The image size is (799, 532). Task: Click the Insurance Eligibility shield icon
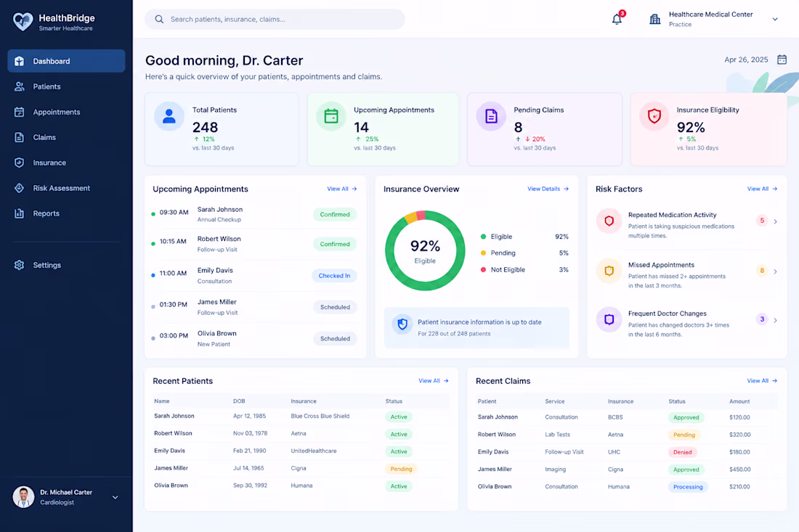pos(654,117)
